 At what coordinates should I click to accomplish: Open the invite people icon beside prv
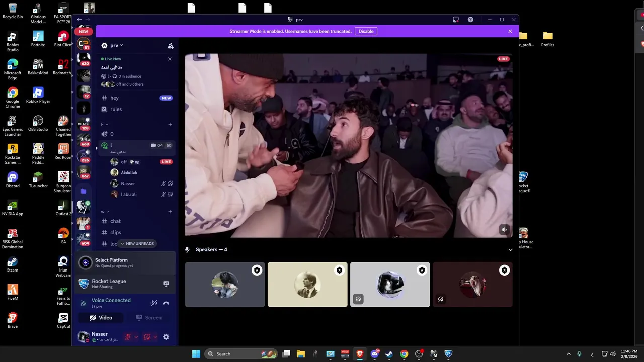click(171, 46)
